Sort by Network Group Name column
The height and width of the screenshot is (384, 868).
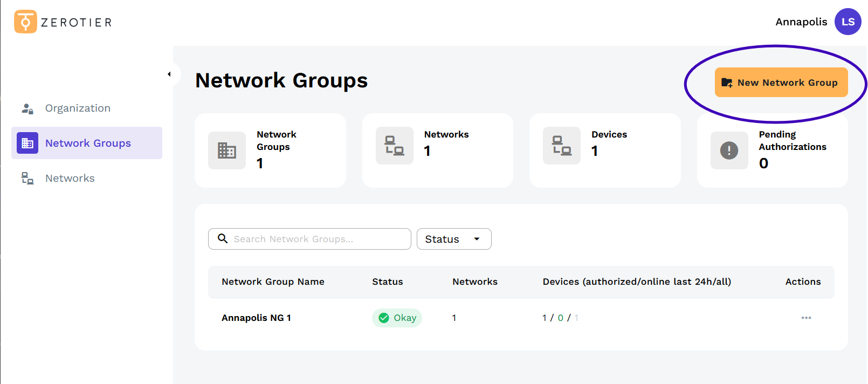coord(273,282)
